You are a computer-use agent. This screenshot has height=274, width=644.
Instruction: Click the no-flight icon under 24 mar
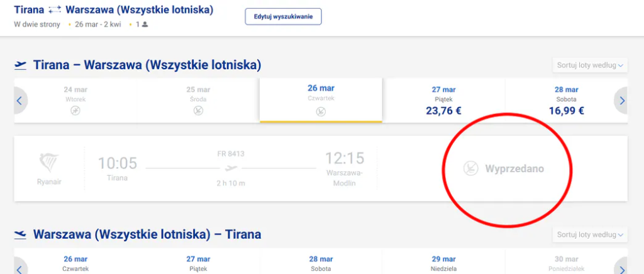[x=75, y=111]
